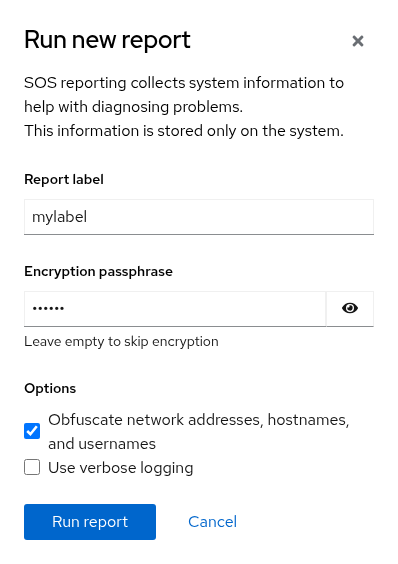398x564 pixels.
Task: Click the "Run new report" dialog title
Action: pos(107,40)
